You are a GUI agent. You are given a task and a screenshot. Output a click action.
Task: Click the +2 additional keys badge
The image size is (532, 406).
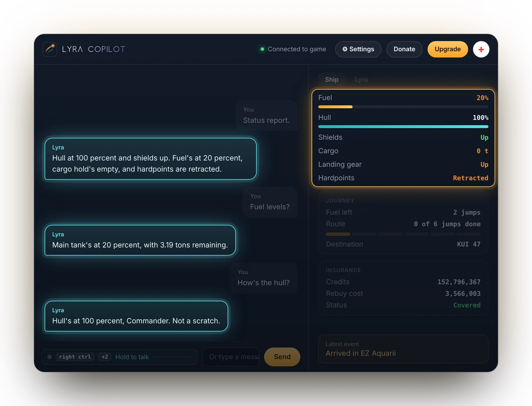pyautogui.click(x=105, y=357)
